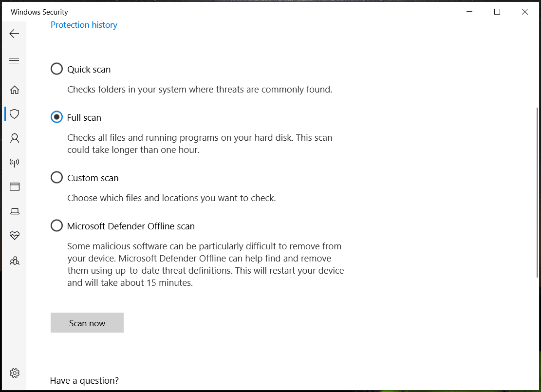Select Microsoft Defender Offline scan
Image resolution: width=541 pixels, height=392 pixels.
[x=56, y=225]
